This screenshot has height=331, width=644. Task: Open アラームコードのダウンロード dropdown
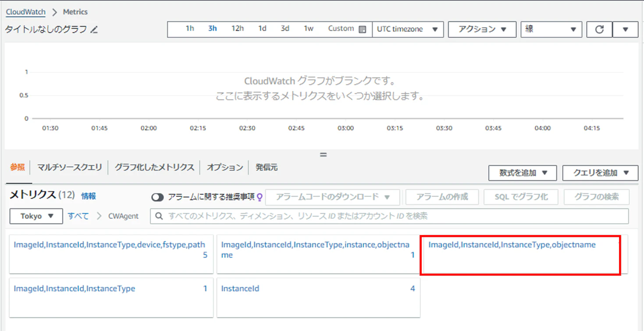(x=333, y=197)
